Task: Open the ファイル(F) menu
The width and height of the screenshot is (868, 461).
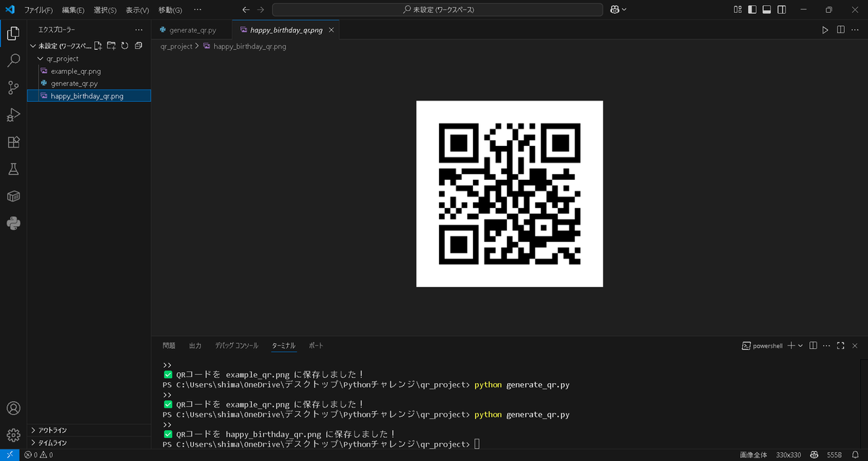Action: click(38, 10)
